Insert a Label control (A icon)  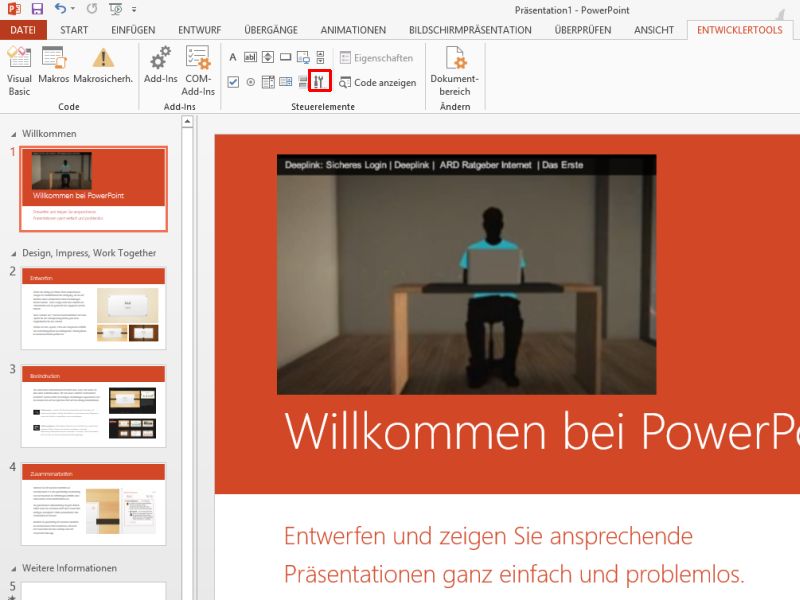pos(233,57)
